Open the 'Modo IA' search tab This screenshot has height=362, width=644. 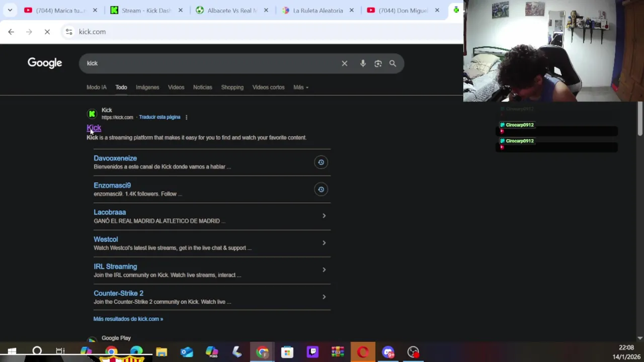[97, 87]
